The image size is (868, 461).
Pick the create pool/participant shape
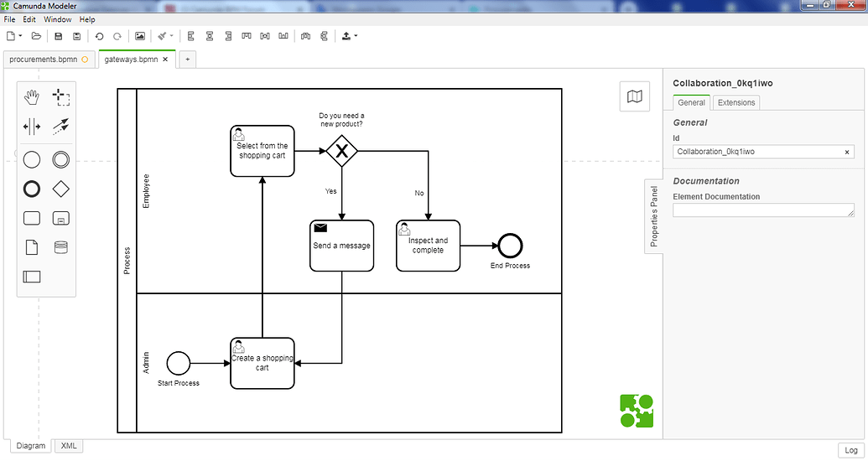point(32,277)
